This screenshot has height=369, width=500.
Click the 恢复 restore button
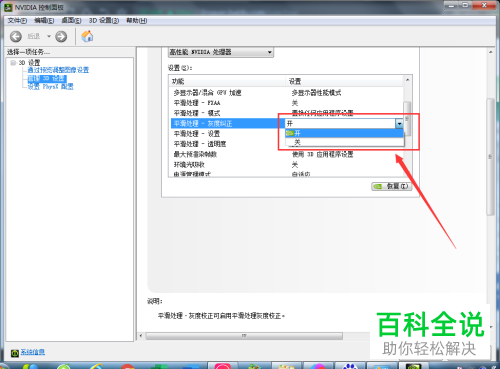point(392,186)
